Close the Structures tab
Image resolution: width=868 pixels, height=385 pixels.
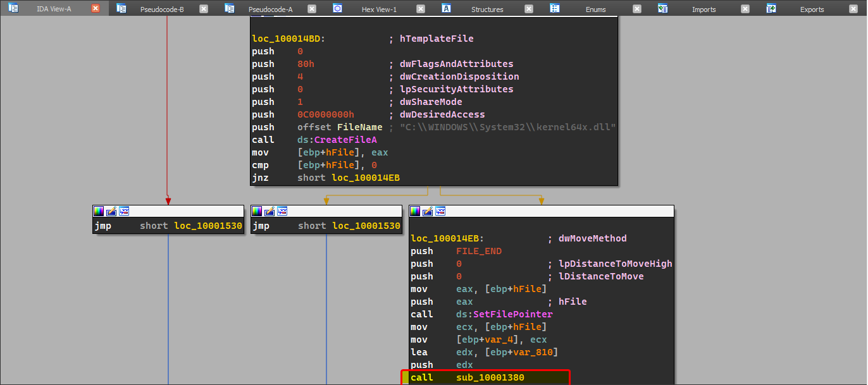528,9
